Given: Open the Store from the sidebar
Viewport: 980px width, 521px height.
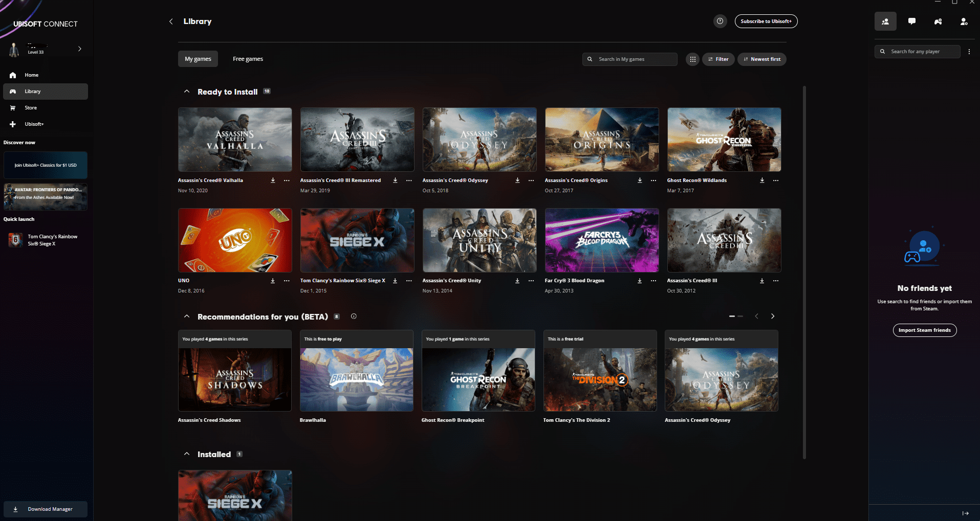Looking at the screenshot, I should click(x=31, y=107).
